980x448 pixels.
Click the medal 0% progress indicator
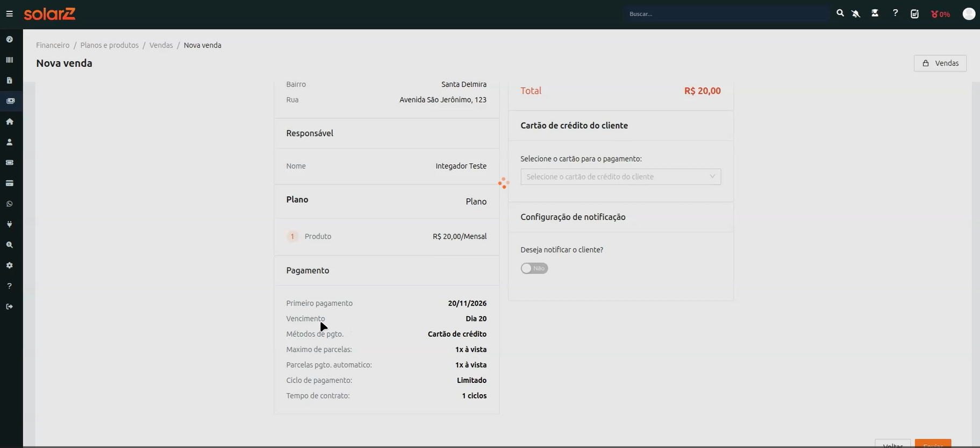pyautogui.click(x=940, y=14)
